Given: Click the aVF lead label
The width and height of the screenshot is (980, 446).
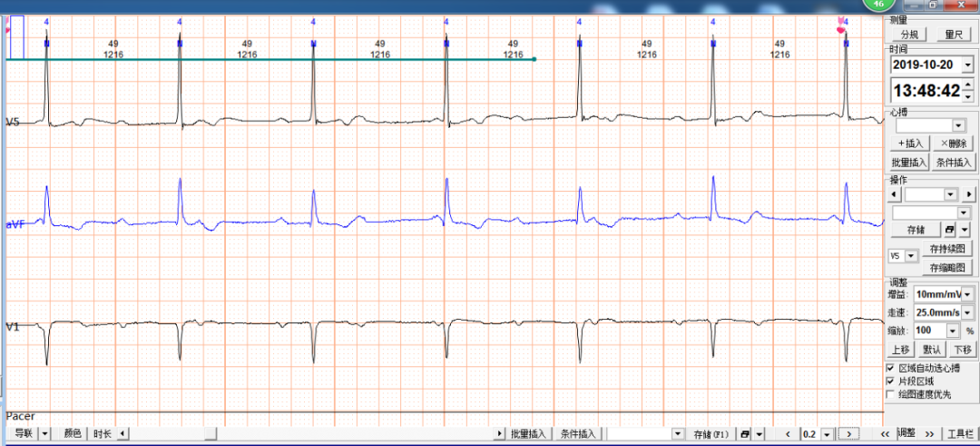Looking at the screenshot, I should tap(14, 223).
